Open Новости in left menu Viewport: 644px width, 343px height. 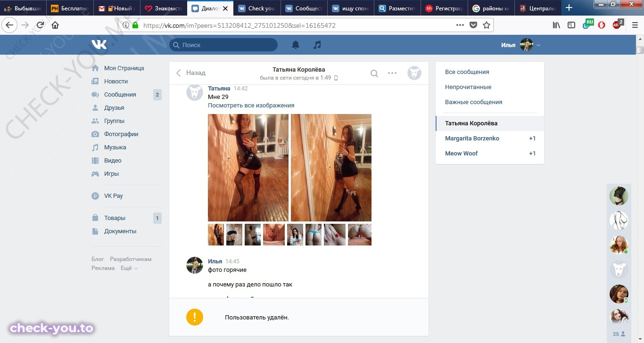[x=116, y=82]
